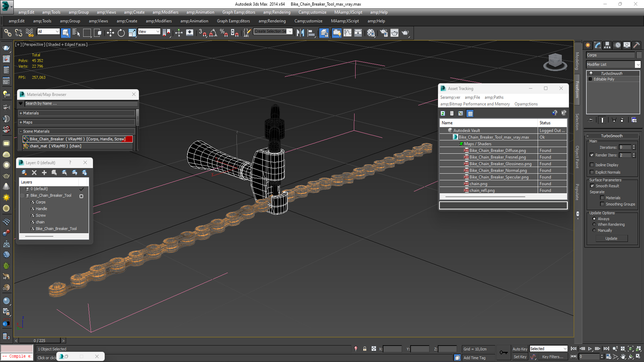Viewport: 644px width, 362px height.
Task: Select the Move transform tool
Action: tap(110, 33)
